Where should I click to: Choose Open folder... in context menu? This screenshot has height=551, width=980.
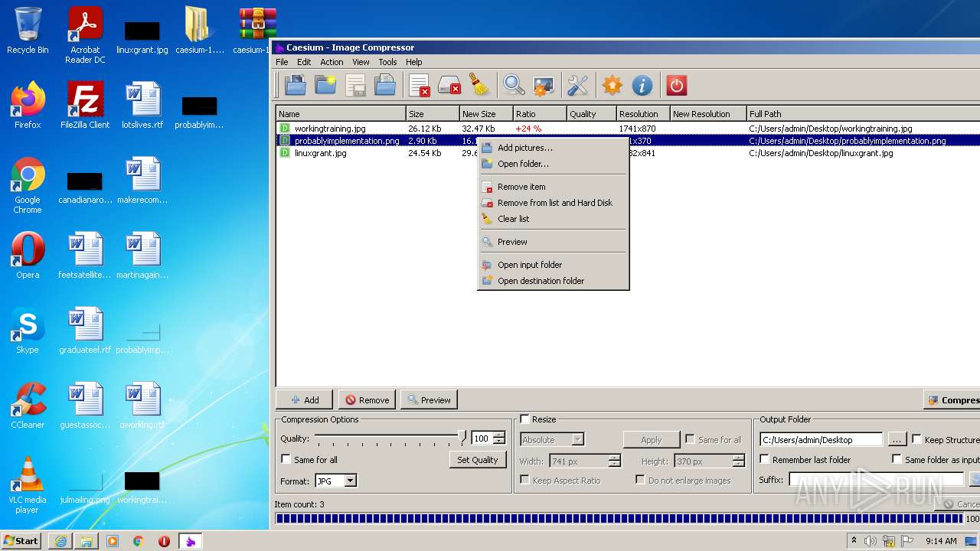tap(553, 164)
